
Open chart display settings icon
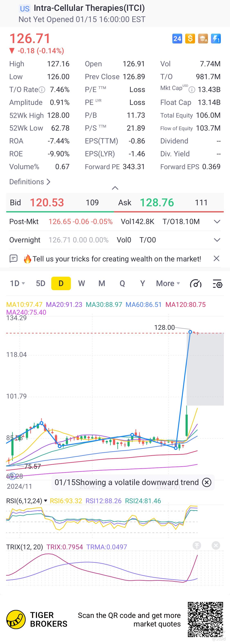(x=217, y=284)
